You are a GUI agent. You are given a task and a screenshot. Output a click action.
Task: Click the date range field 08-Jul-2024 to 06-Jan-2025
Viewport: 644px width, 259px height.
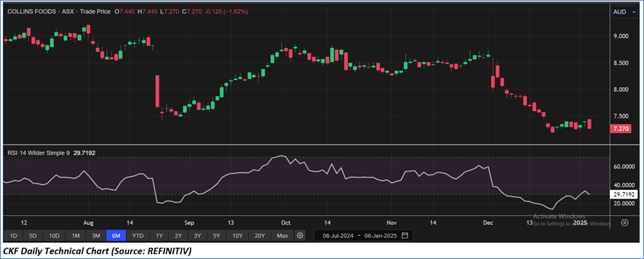(363, 235)
